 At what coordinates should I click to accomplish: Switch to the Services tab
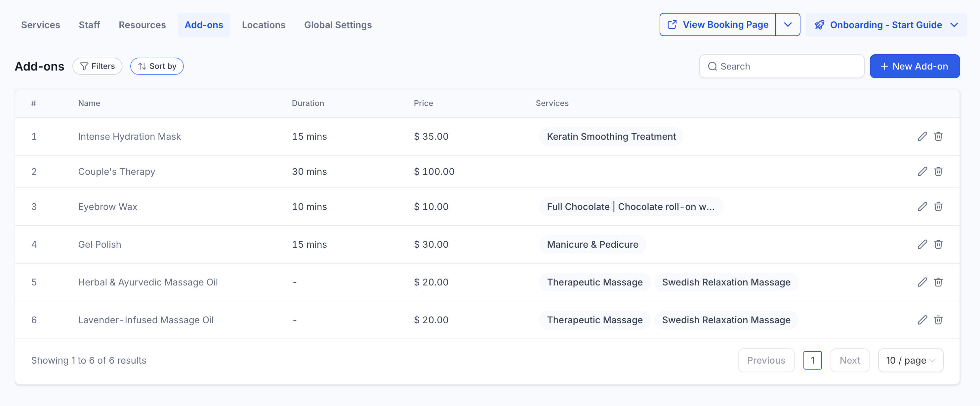pyautogui.click(x=41, y=25)
